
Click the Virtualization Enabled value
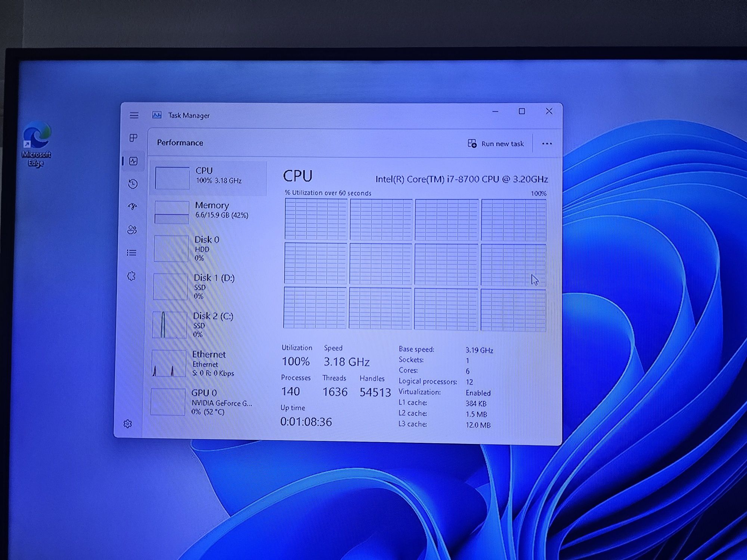[478, 393]
